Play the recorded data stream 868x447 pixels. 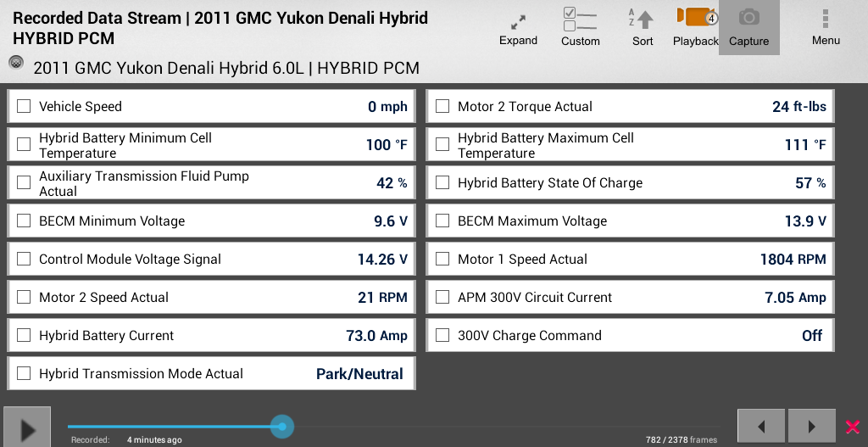(27, 427)
